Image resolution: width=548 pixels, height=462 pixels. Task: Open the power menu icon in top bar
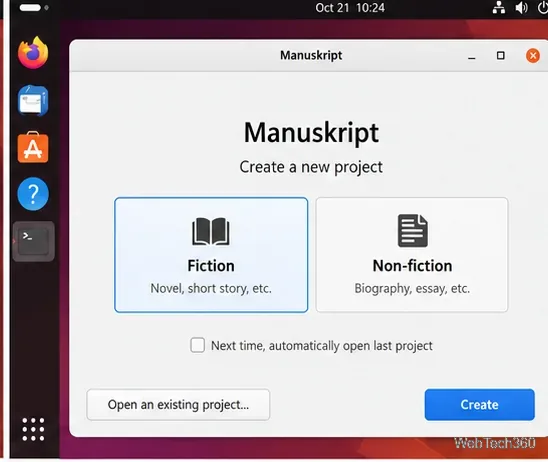pos(543,7)
